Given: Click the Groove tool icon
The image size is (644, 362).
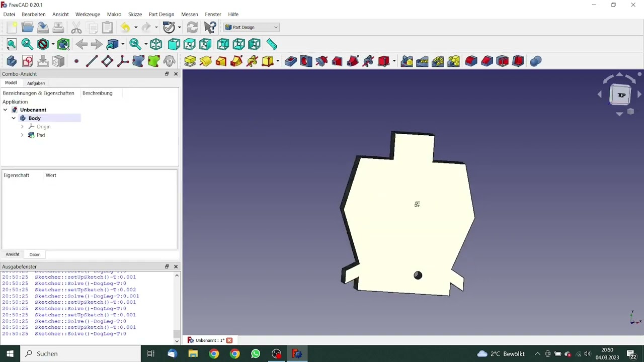Looking at the screenshot, I should [321, 61].
